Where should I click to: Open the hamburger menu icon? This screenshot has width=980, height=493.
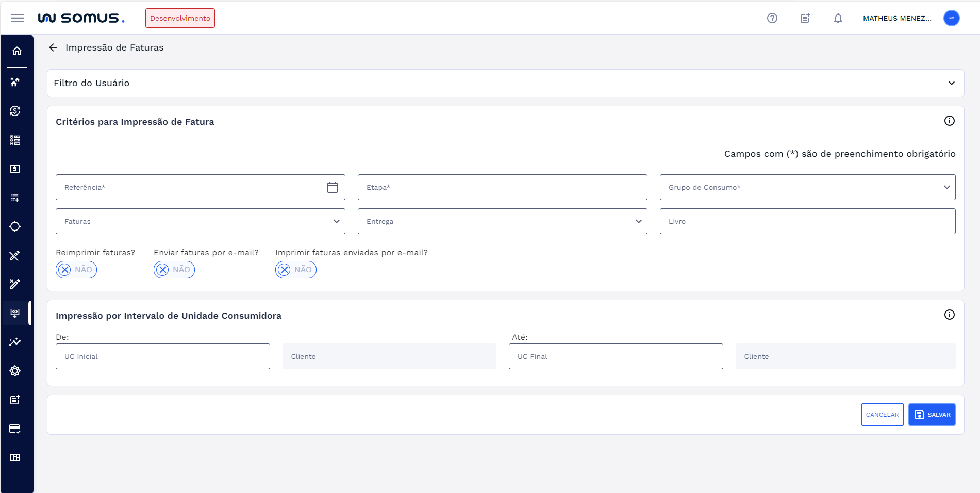[x=18, y=18]
